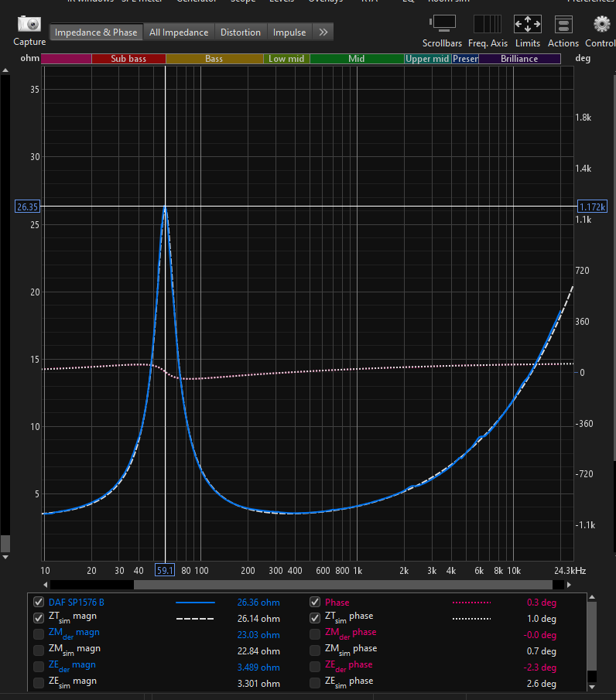This screenshot has height=700, width=616.
Task: Click the 26.35 ohm cursor value box
Action: [27, 207]
